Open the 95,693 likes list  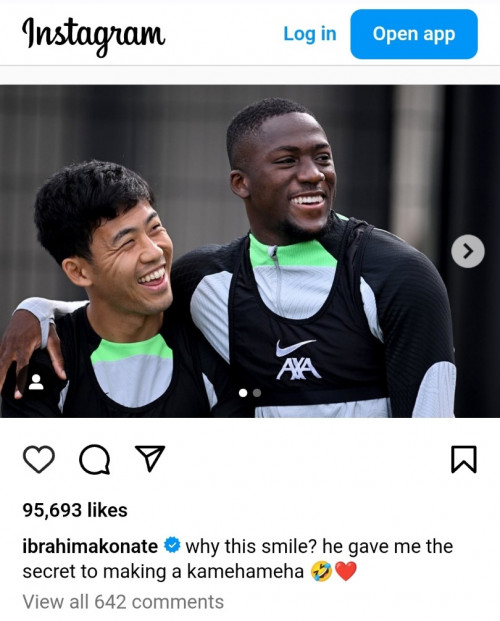coord(75,510)
